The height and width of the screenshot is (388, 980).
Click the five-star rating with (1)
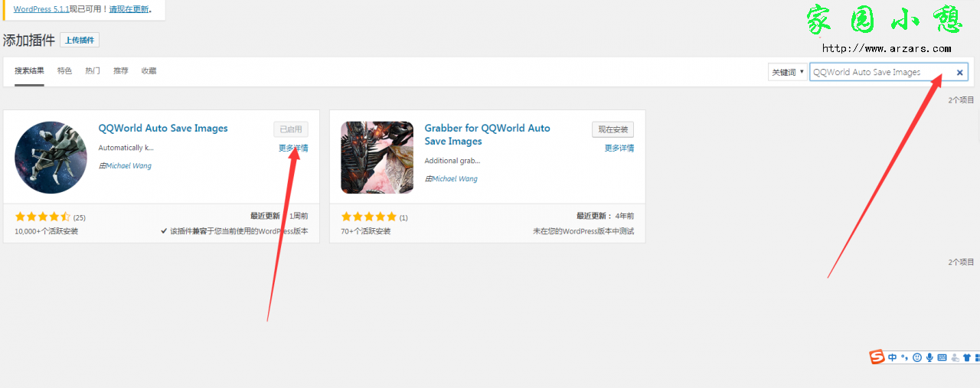point(374,217)
